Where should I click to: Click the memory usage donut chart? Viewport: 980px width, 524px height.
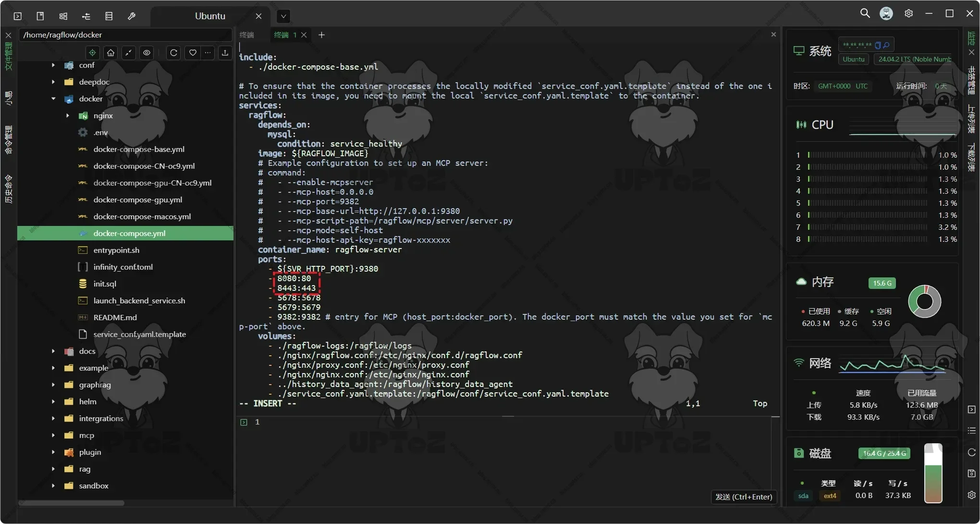pos(924,301)
